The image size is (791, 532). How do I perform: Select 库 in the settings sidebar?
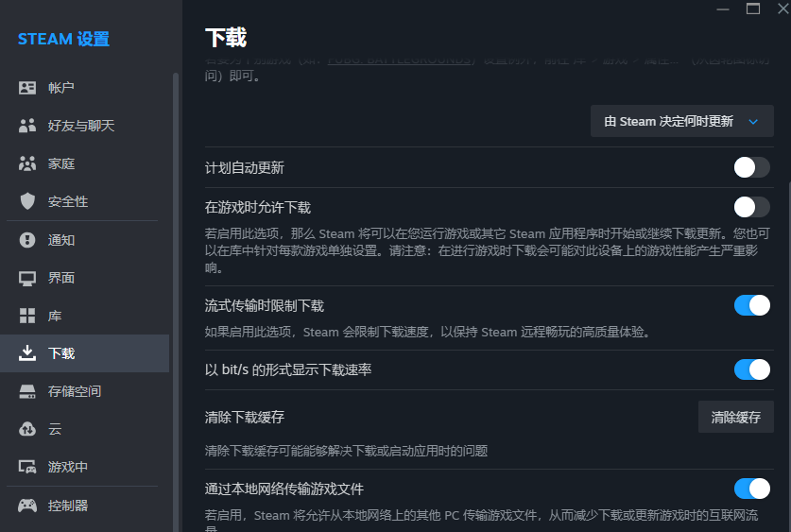point(84,316)
